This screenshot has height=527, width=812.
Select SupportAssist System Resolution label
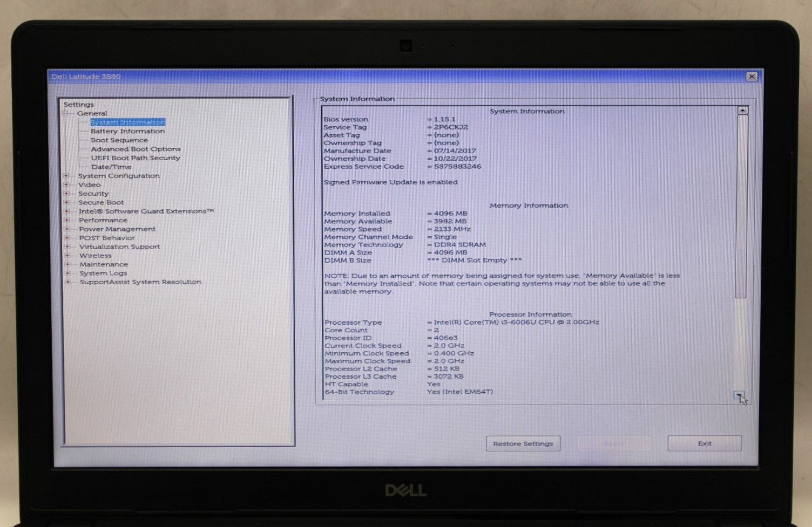[140, 282]
